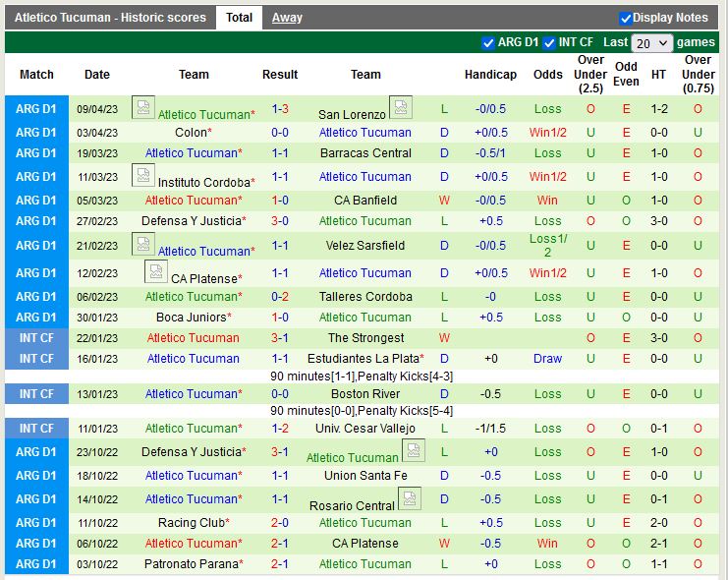The width and height of the screenshot is (728, 580).
Task: Select the date 05/03/23 cell
Action: [x=97, y=201]
